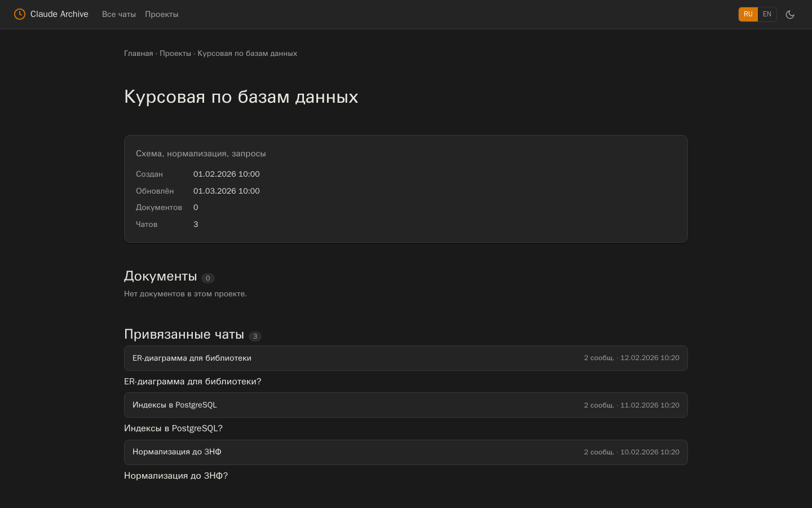Click the preview text ER-диаграмма для библиотеки?

point(193,382)
